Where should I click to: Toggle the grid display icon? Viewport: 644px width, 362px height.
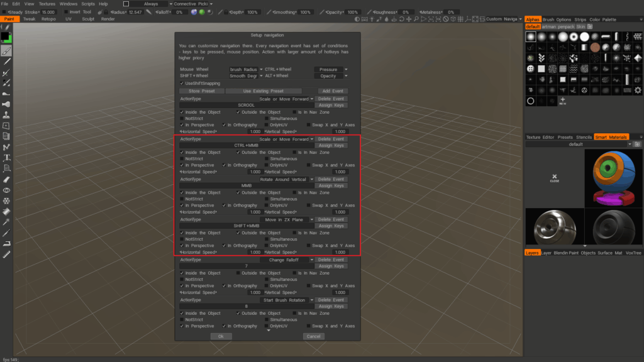[x=460, y=19]
